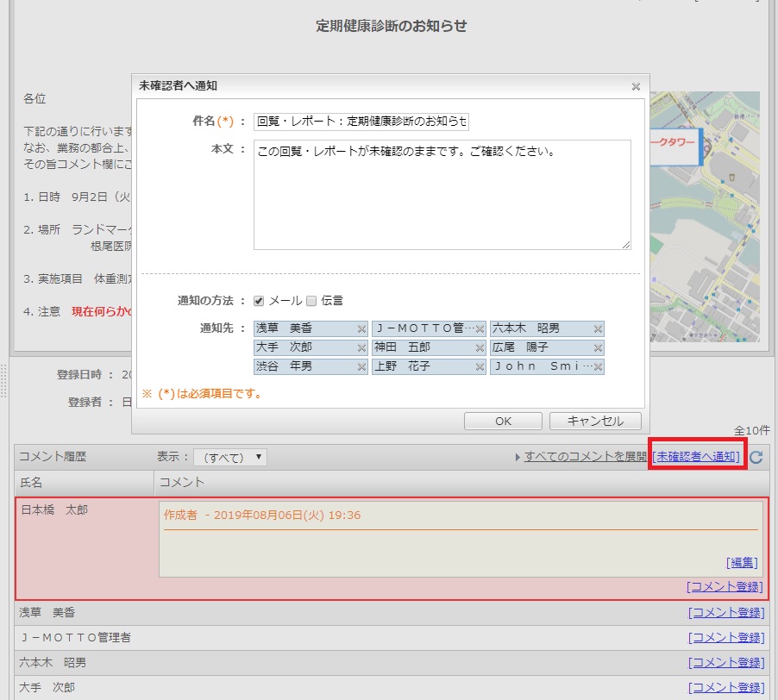Expand すべてのコメントを展開 link
778x700 pixels.
(x=585, y=457)
